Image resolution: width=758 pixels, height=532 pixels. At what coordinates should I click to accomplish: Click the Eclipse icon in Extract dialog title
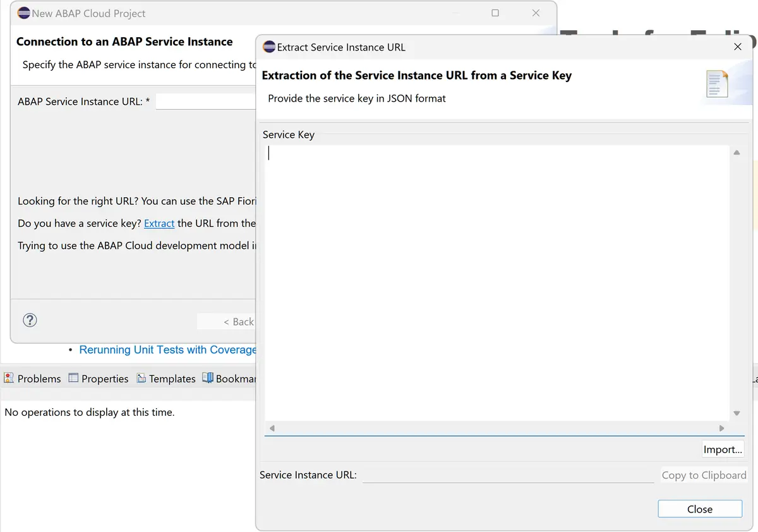[x=269, y=47]
